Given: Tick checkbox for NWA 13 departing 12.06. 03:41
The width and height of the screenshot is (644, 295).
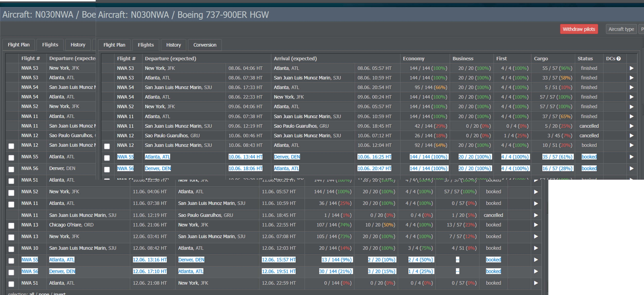Looking at the screenshot, I should [11, 237].
